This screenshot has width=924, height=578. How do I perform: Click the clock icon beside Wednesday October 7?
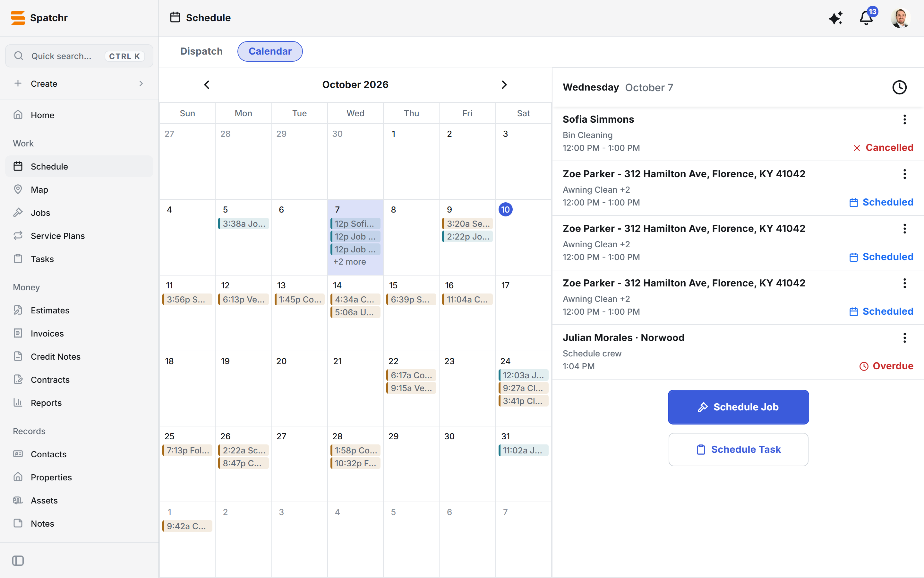(899, 88)
